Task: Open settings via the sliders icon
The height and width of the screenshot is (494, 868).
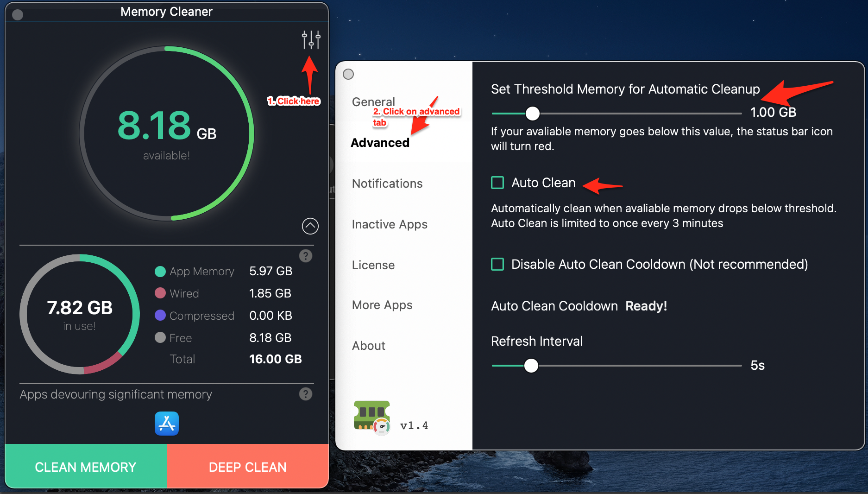Action: point(311,40)
